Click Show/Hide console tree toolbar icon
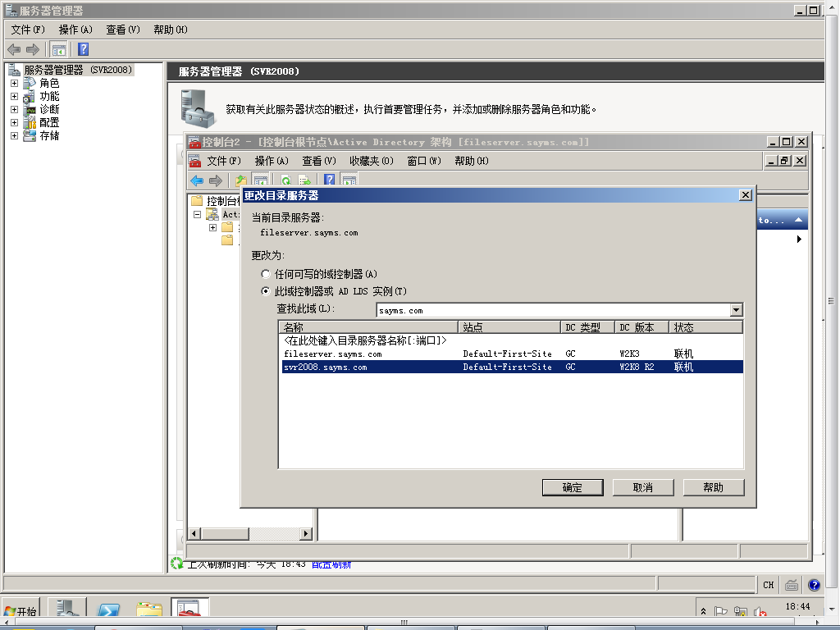The image size is (840, 630). point(59,49)
